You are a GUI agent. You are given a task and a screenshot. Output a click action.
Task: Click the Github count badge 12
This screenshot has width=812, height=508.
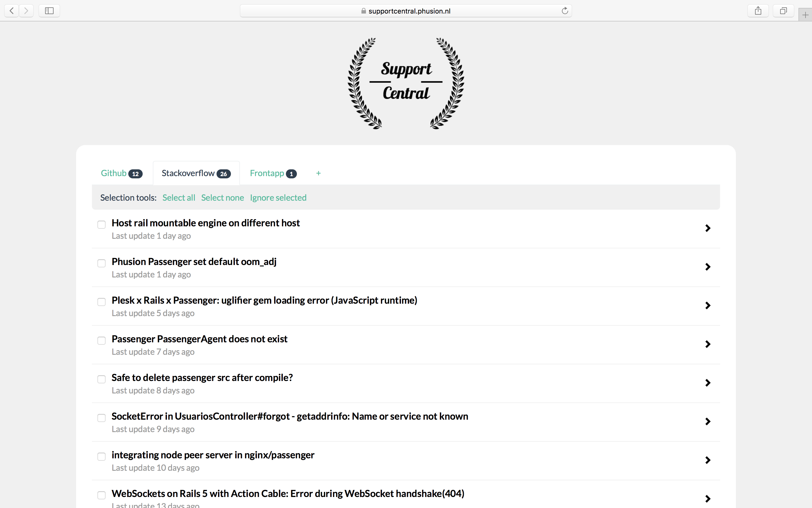(136, 174)
